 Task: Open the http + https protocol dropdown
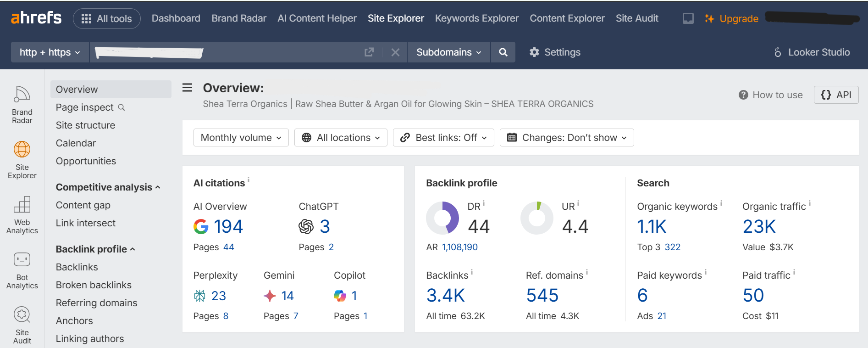click(x=50, y=52)
